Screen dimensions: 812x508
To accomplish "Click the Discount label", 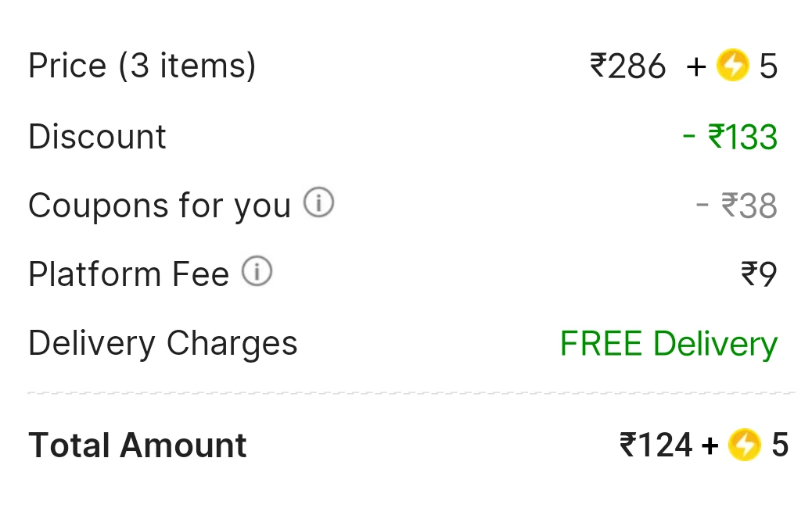I will [97, 137].
